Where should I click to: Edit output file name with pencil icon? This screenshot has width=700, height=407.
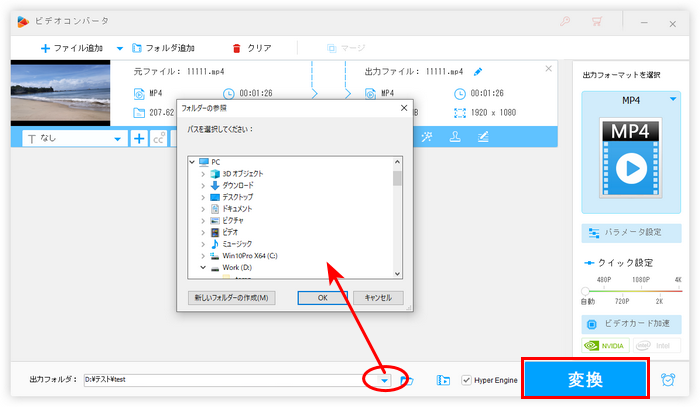pos(478,71)
